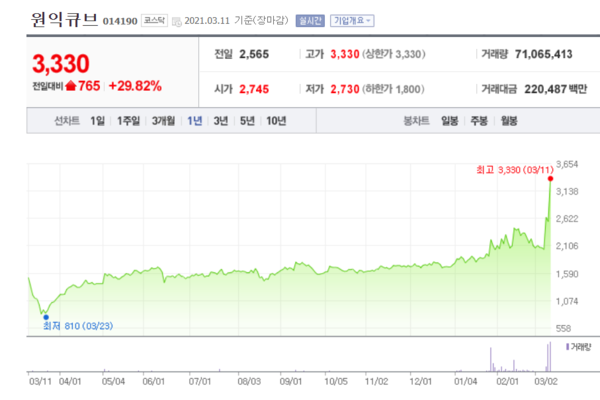Image resolution: width=600 pixels, height=400 pixels.
Task: Click the 원익큐브 stock name title
Action: coord(64,19)
